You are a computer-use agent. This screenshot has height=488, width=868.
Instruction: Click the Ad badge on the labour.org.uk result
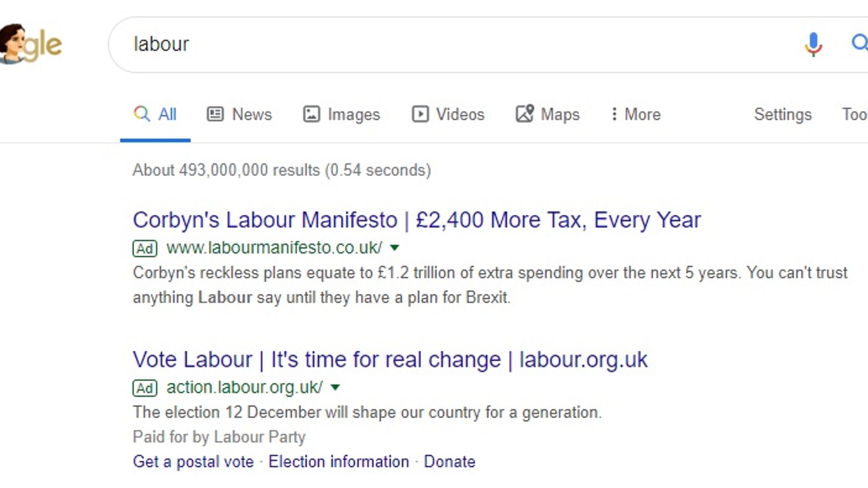(145, 387)
